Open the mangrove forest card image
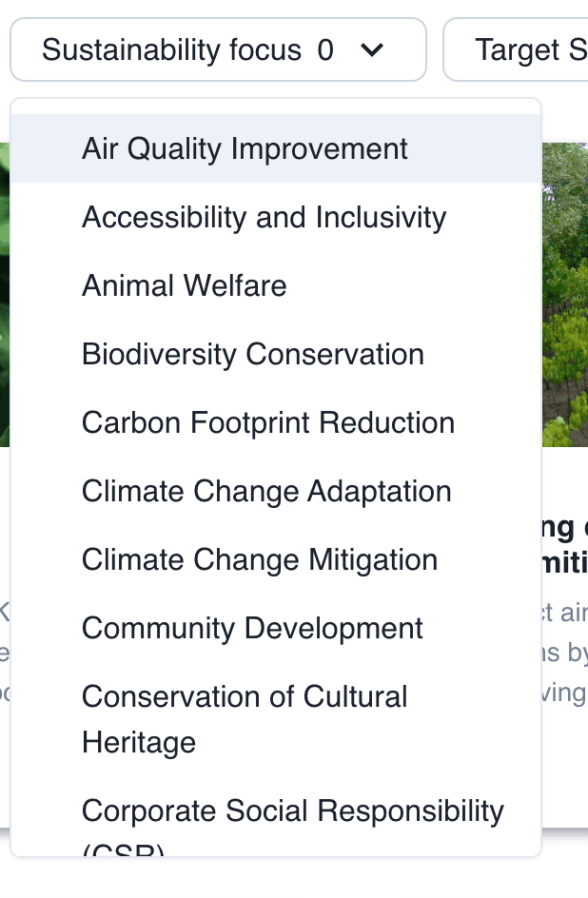The image size is (588, 898). coord(565,294)
